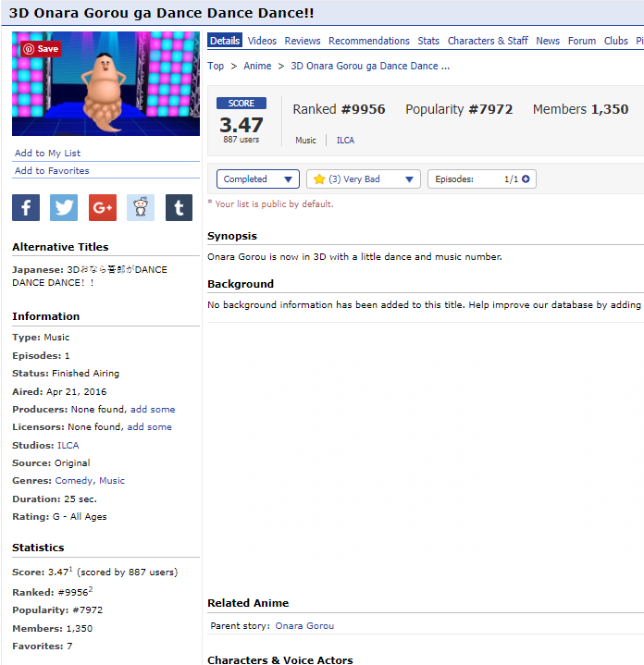Click the Characters & Voice Actors heading
The image size is (644, 665).
point(280,659)
